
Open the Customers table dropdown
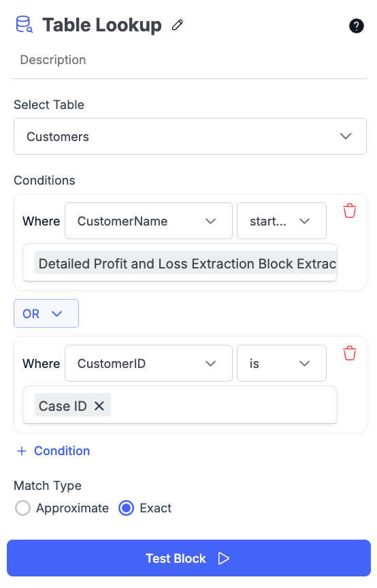pos(190,136)
